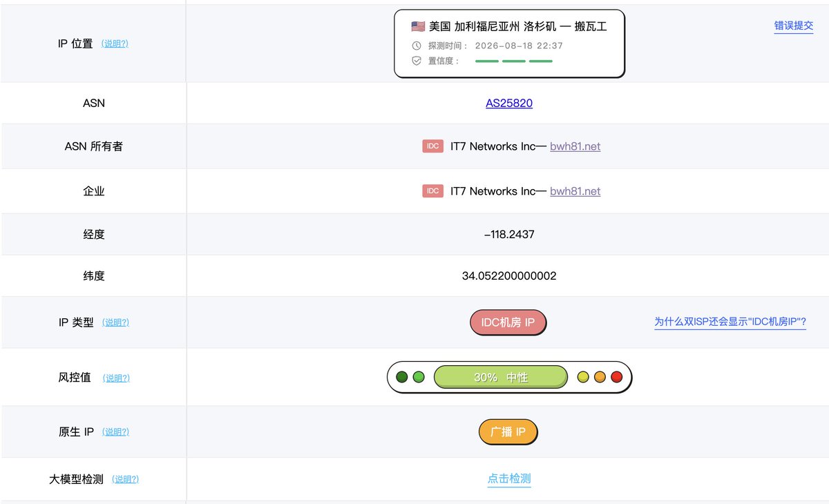Click the yellow risk dot
The height and width of the screenshot is (504, 829).
[583, 377]
